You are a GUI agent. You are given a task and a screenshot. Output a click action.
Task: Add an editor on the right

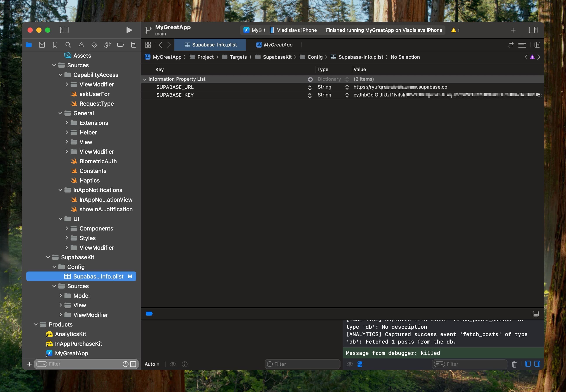pos(537,45)
